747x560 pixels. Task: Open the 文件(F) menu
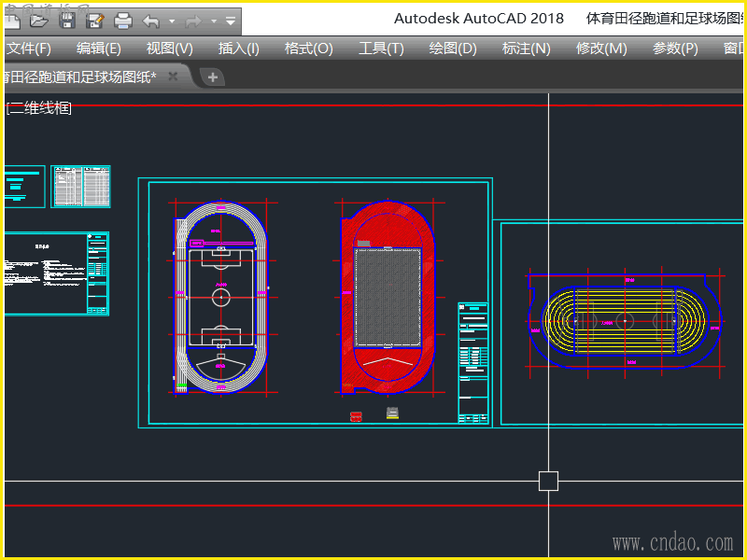(29, 49)
